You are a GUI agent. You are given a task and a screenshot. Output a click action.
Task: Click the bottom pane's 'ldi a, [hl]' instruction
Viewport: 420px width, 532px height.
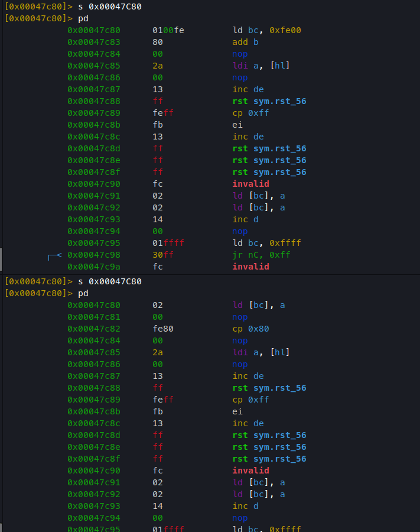pos(261,352)
